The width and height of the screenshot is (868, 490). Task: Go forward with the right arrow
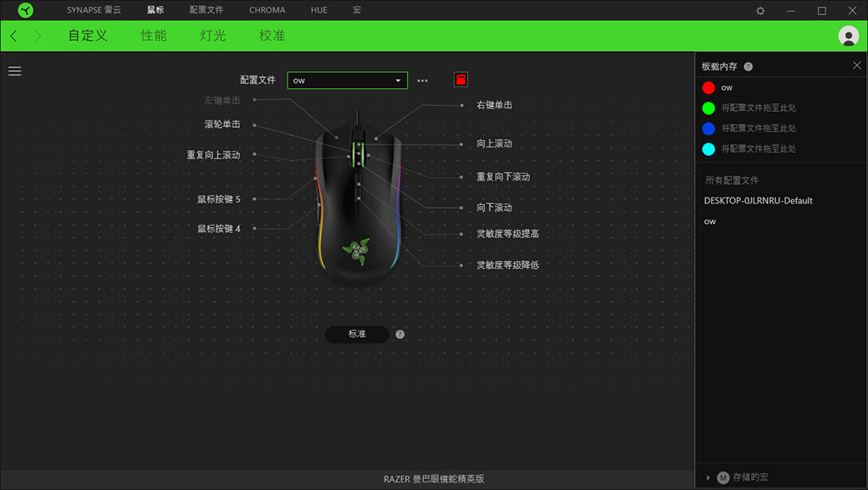click(x=37, y=36)
